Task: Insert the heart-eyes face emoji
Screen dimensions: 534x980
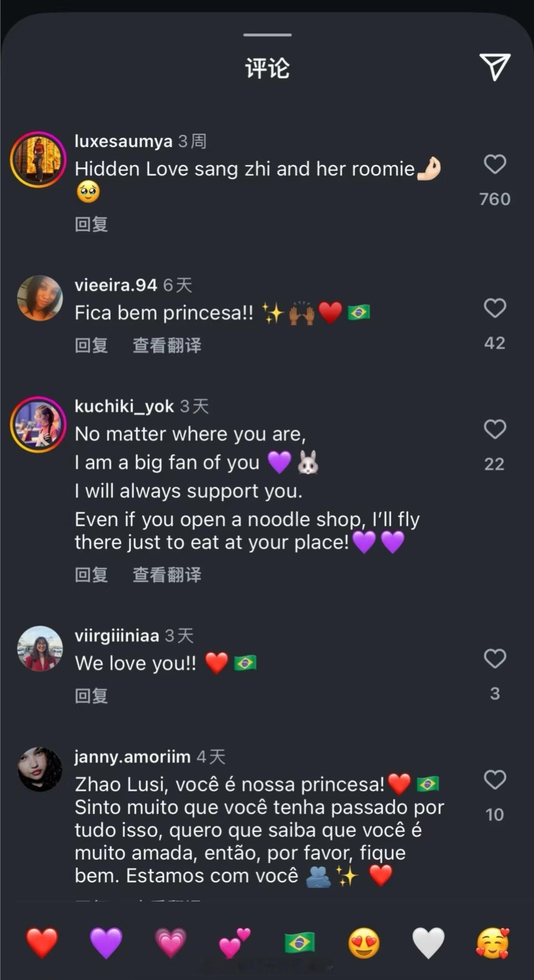Action: (364, 943)
